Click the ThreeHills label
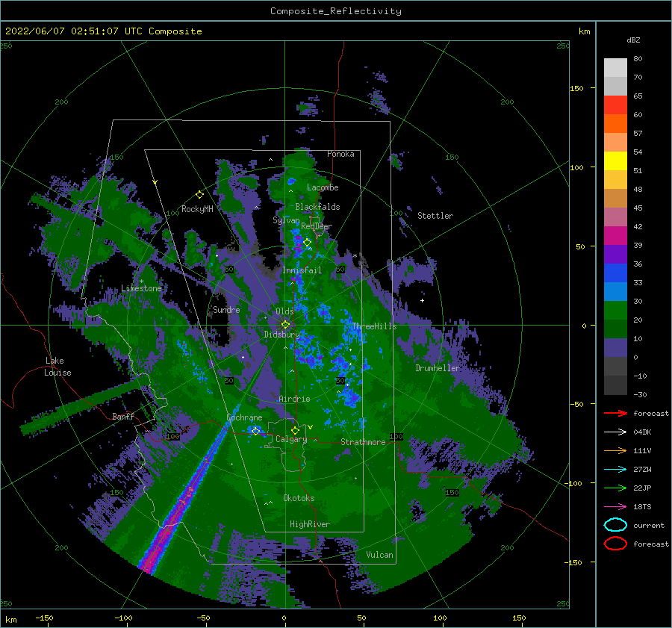672x628 pixels. (x=375, y=326)
